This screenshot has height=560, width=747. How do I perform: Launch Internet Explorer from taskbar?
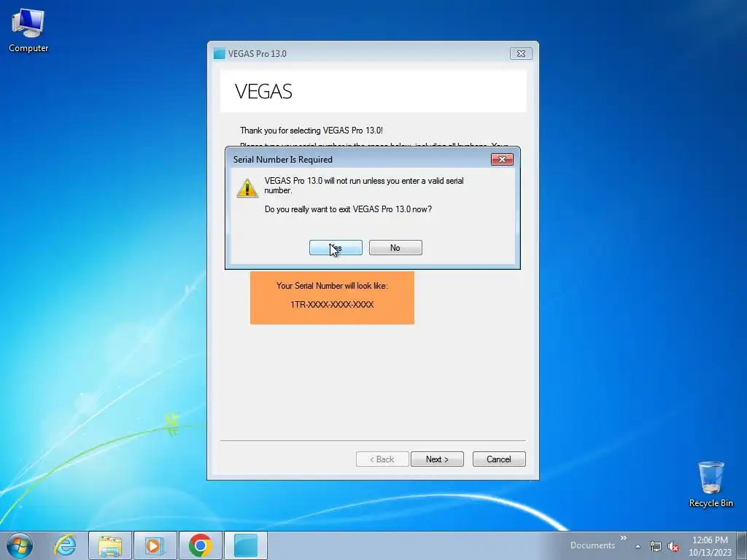tap(65, 545)
